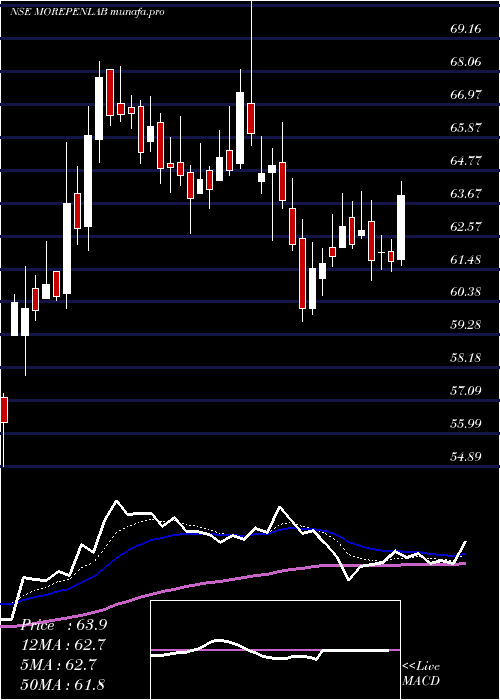
Task: Click the long-wick red candle at chart peak
Action: click(251, 118)
